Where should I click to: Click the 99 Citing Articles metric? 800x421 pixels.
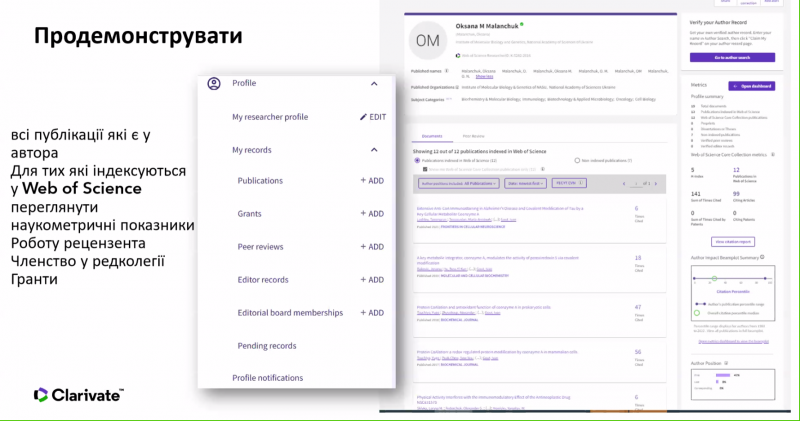[736, 194]
